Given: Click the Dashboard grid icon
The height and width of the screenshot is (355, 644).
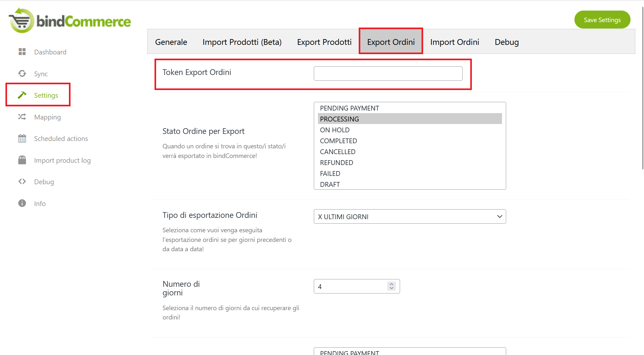Looking at the screenshot, I should [x=22, y=52].
